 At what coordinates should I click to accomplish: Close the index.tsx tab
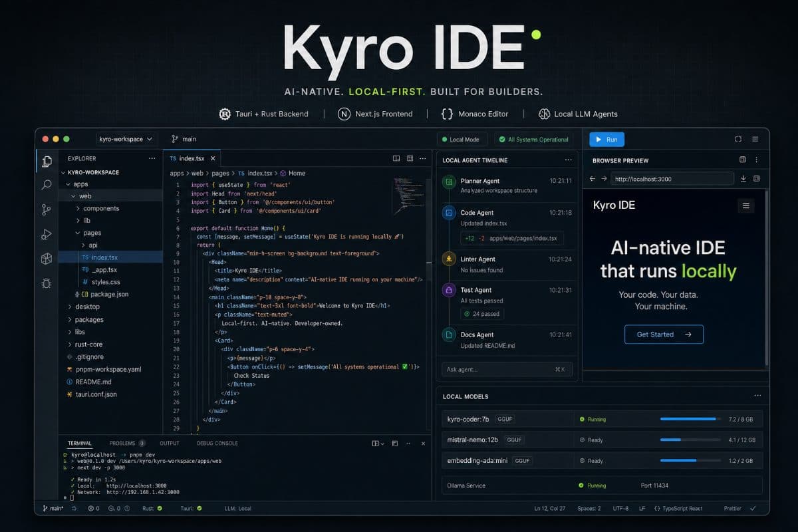[213, 158]
